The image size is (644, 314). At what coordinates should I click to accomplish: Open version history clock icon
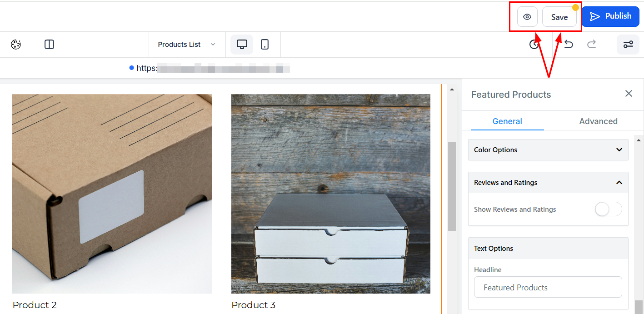(534, 45)
